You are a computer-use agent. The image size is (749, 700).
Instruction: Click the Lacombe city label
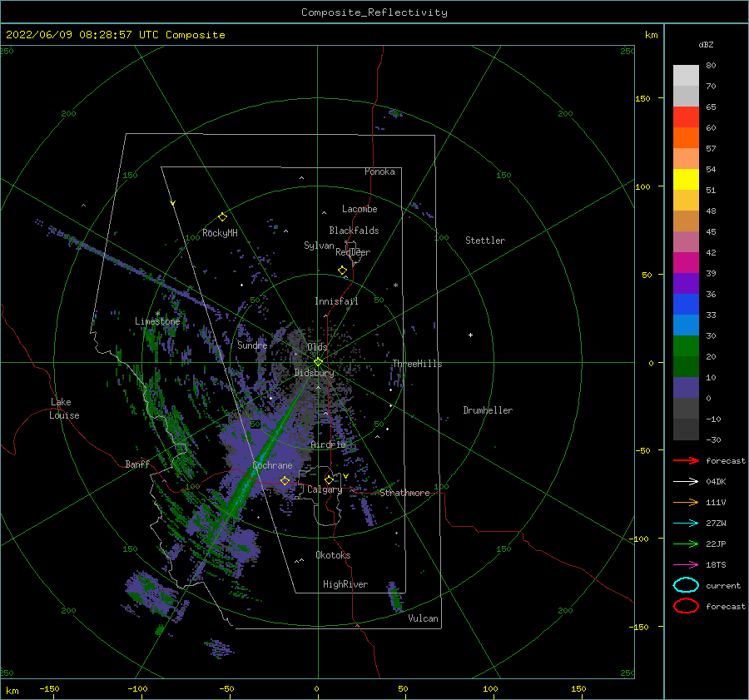tap(360, 209)
